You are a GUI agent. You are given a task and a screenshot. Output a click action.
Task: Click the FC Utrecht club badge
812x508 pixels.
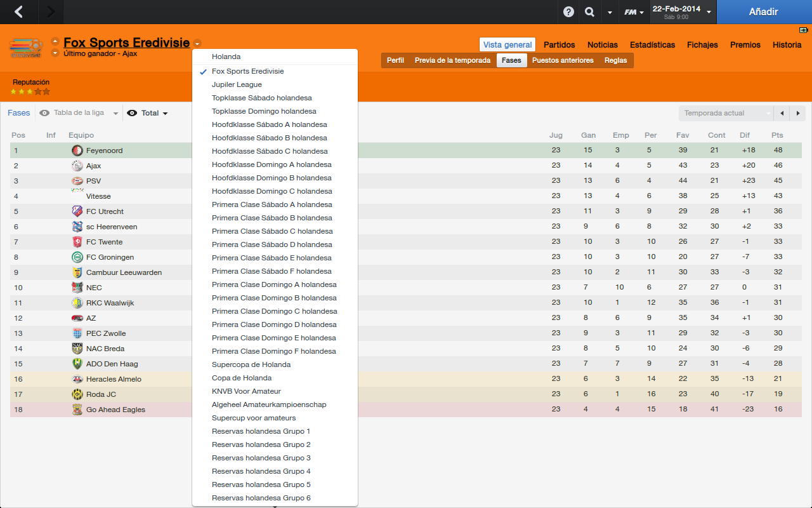click(x=77, y=211)
